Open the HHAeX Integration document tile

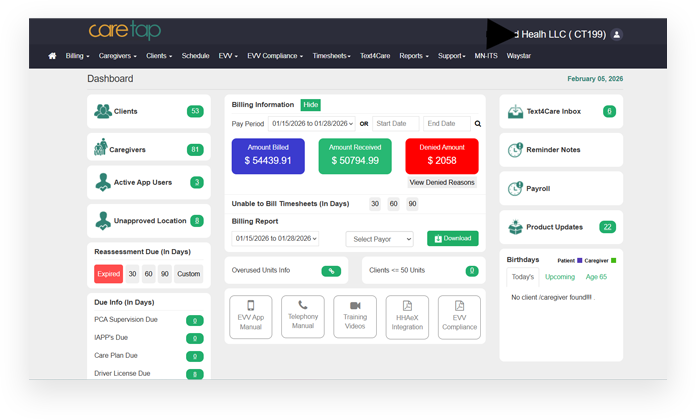407,316
